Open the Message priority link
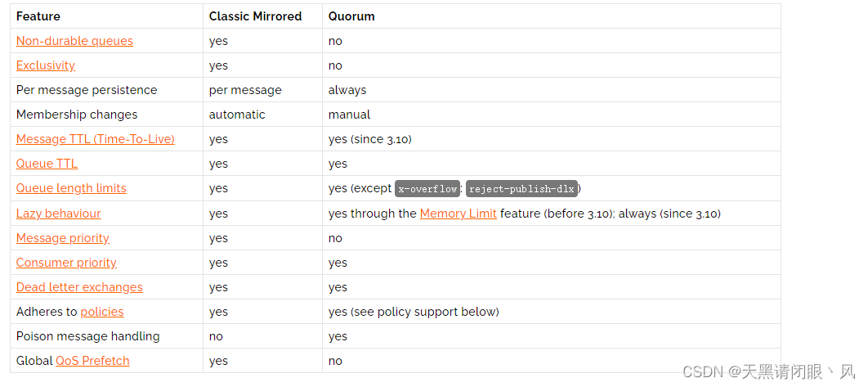This screenshot has height=387, width=868. pos(63,238)
